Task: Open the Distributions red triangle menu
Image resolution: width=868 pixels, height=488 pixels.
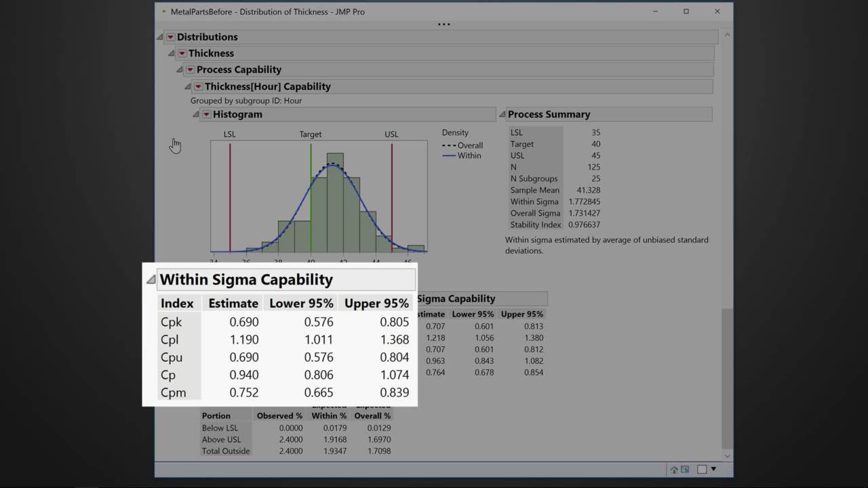Action: [x=170, y=37]
